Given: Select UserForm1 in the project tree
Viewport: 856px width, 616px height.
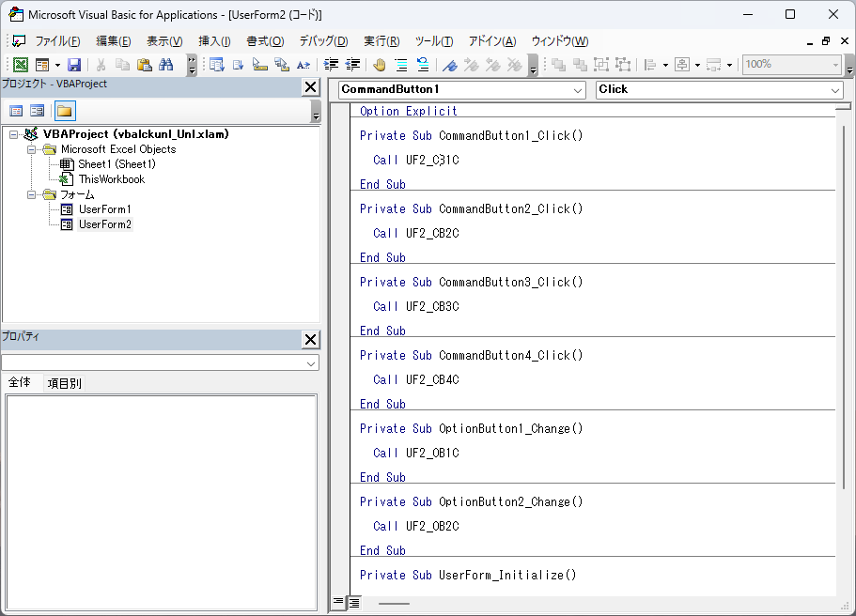Looking at the screenshot, I should (x=104, y=209).
